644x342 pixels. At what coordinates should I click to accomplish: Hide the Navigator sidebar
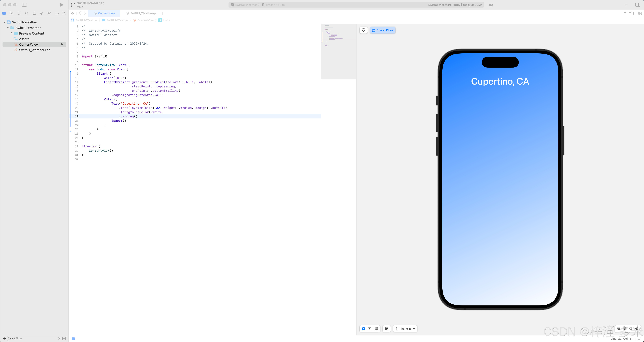pos(24,5)
